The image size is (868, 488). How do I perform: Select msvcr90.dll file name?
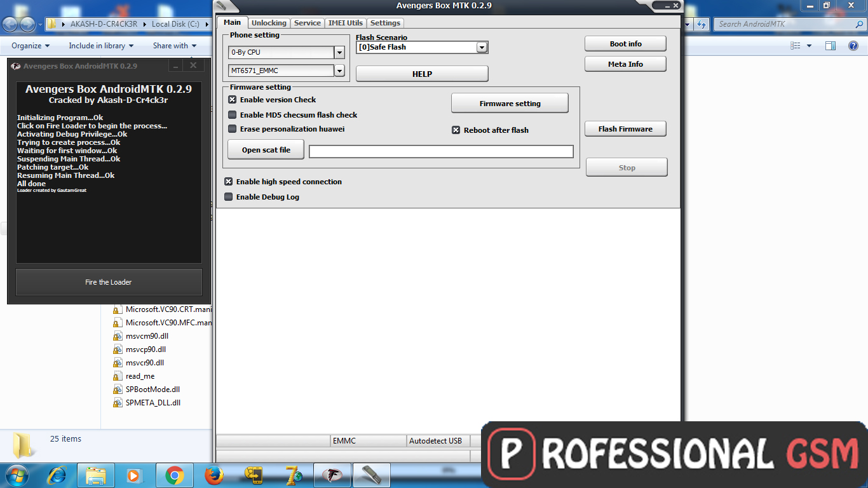pyautogui.click(x=145, y=363)
